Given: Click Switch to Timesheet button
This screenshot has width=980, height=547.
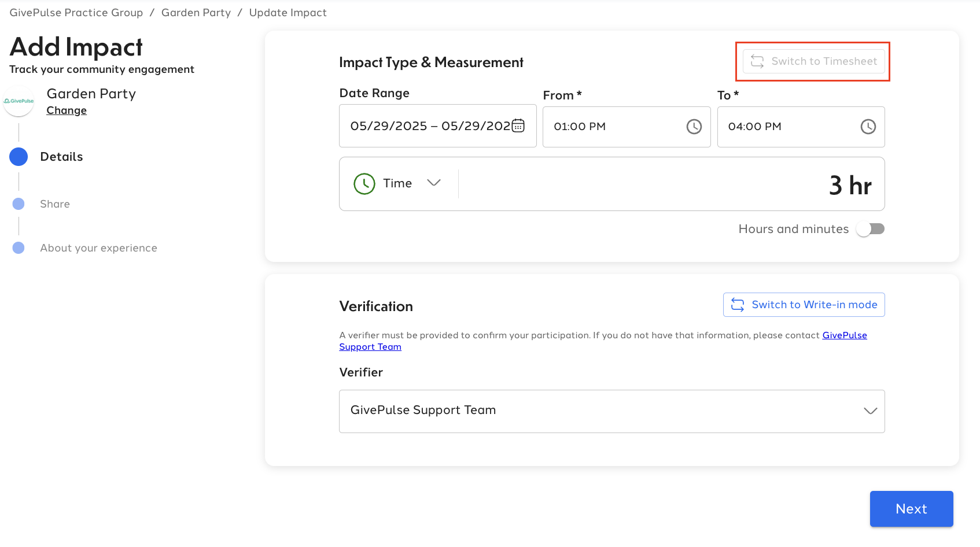Looking at the screenshot, I should click(x=813, y=61).
